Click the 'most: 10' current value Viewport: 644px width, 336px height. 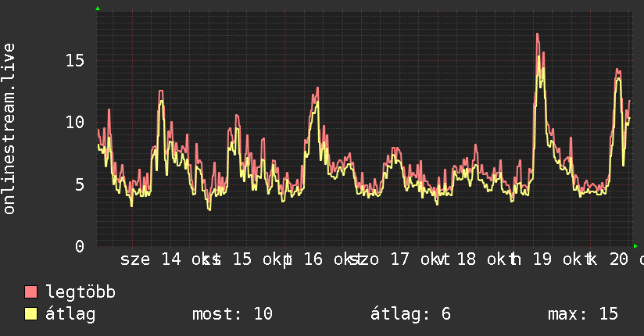[x=232, y=314]
